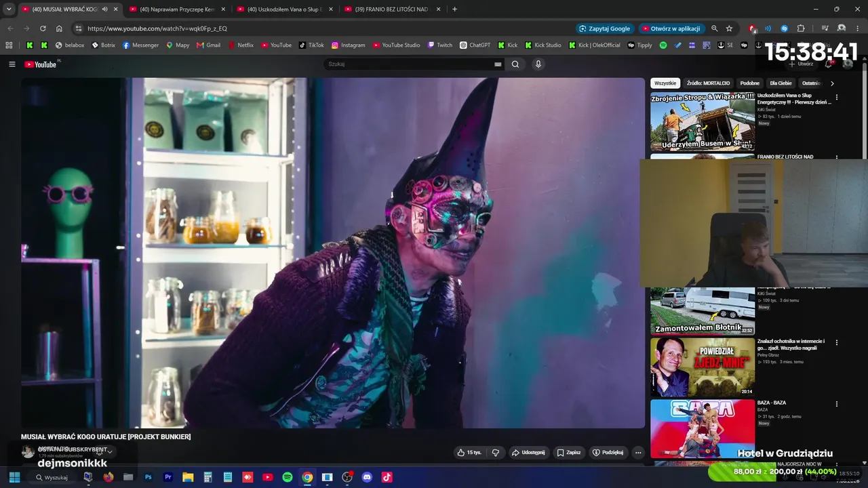Select the Dla Ciebie filter chip
Screen dimensions: 868x488
[x=781, y=83]
